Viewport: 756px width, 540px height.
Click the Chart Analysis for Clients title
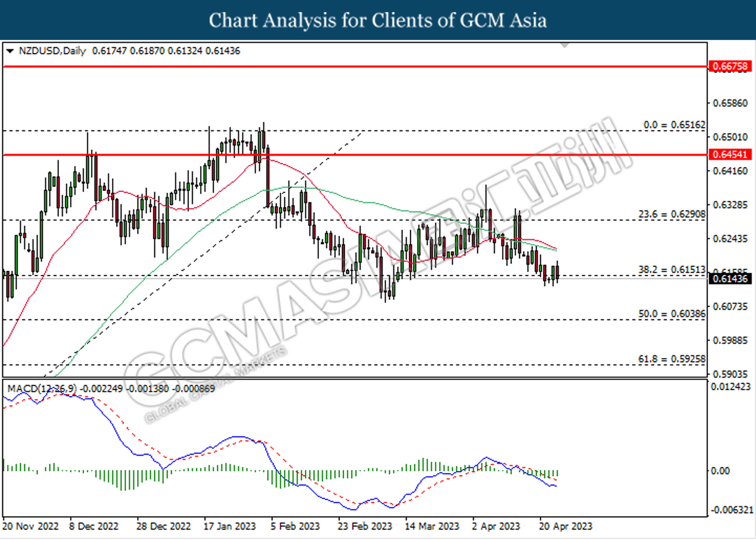pyautogui.click(x=378, y=20)
